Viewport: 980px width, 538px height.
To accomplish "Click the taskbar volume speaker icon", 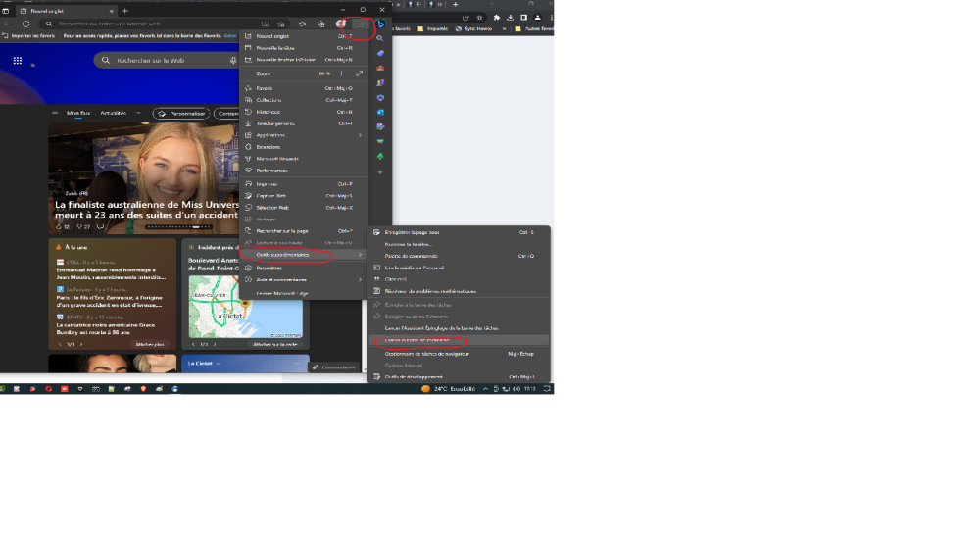I will (x=515, y=389).
